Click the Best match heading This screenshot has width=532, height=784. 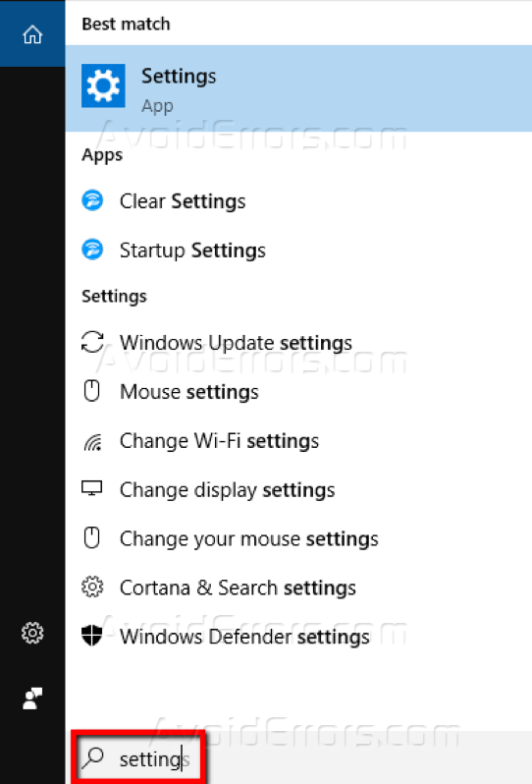pos(126,24)
